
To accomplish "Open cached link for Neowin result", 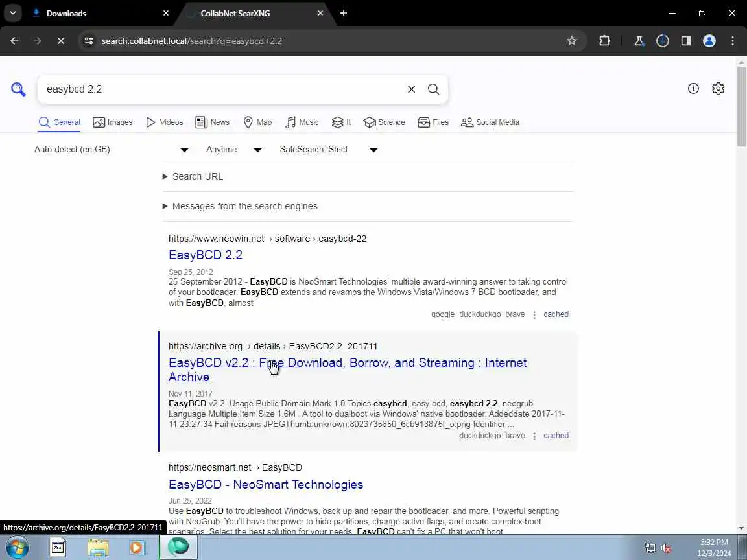I will click(556, 314).
